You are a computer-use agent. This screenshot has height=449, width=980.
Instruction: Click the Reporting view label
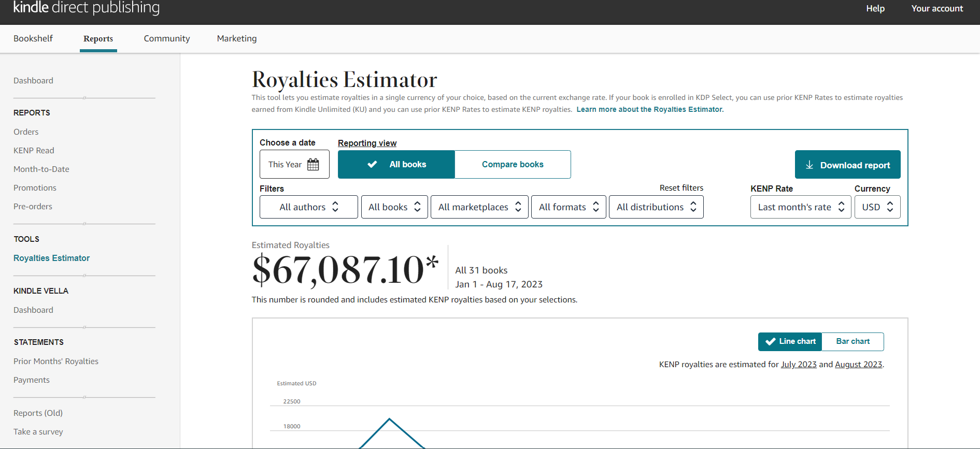[367, 143]
